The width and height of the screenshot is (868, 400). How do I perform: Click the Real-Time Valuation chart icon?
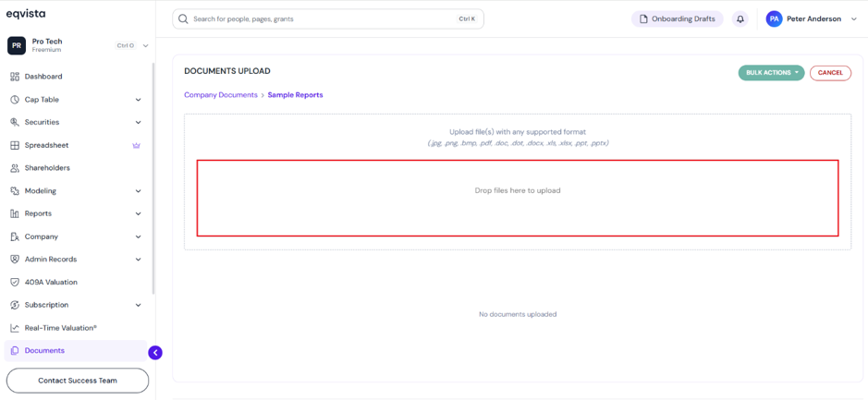[x=15, y=328]
